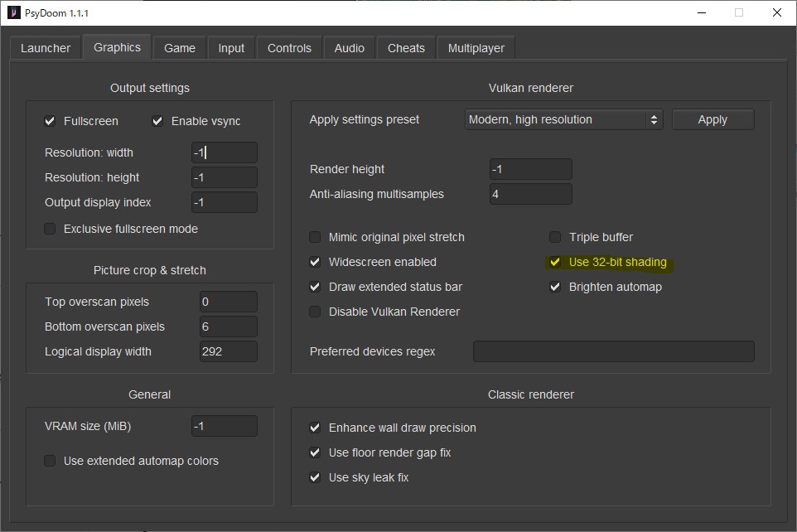This screenshot has width=797, height=532.
Task: Open the Game tab
Action: tap(180, 48)
